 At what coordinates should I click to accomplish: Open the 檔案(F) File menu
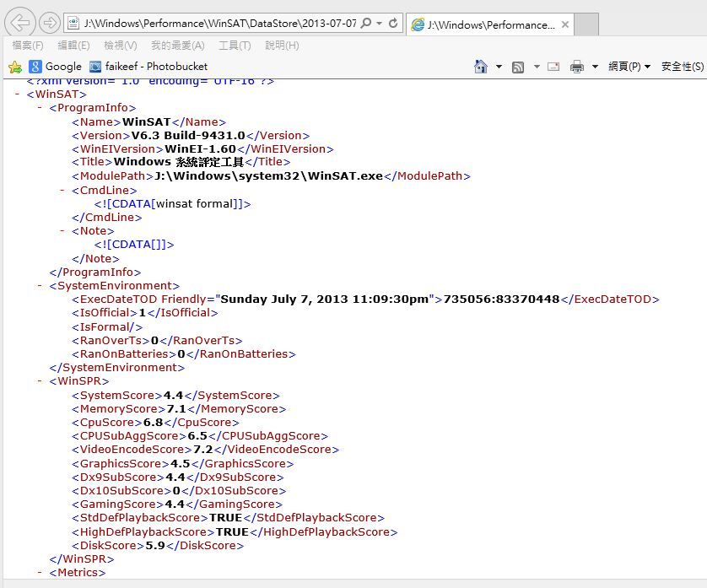(27, 46)
